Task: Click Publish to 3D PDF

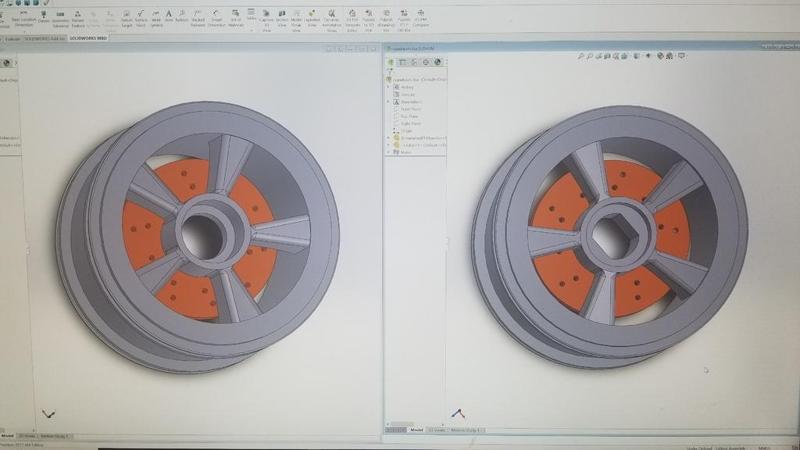Action: 369,21
